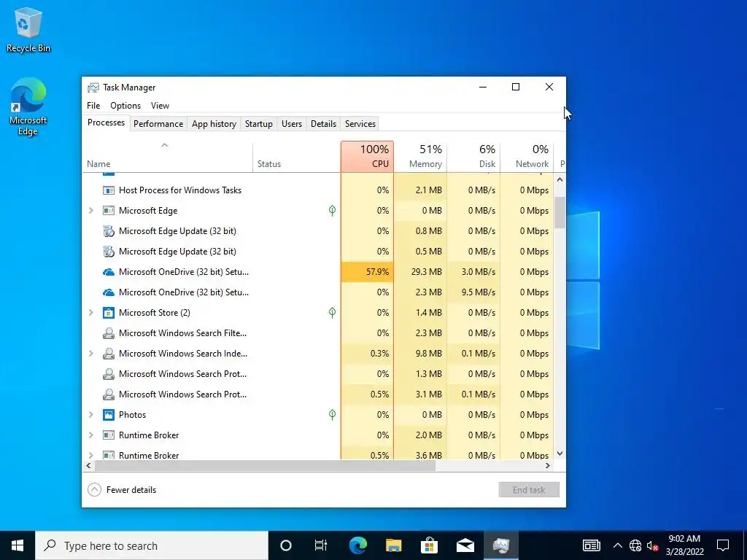Switch to the Performance tab
The image size is (747, 560).
[158, 124]
